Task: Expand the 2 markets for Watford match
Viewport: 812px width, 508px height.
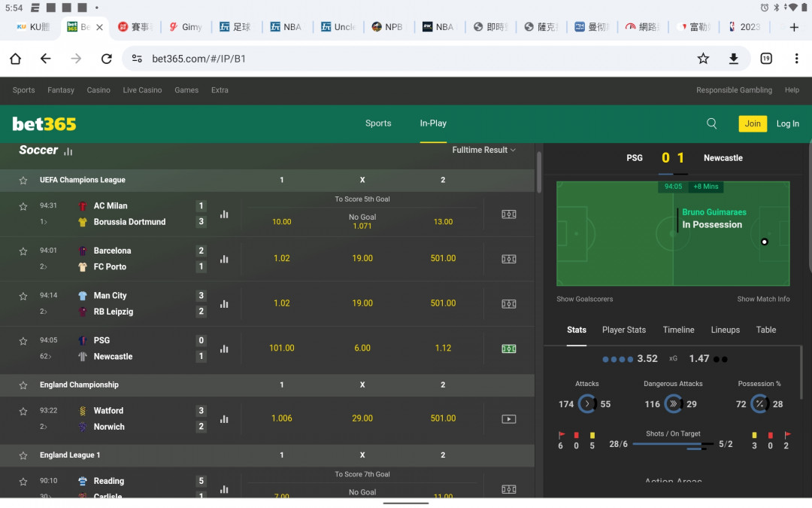Action: (x=44, y=427)
